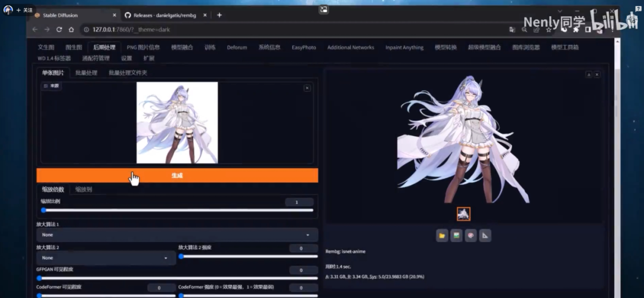Screen dimensions: 644x298
Task: Click the CodeFormer 可见程度 value field
Action: click(162, 288)
